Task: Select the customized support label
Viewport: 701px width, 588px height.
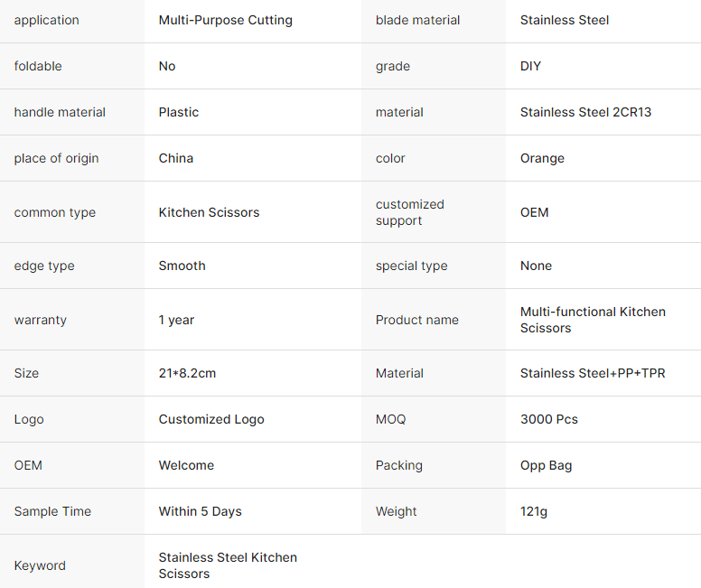Action: pyautogui.click(x=409, y=212)
